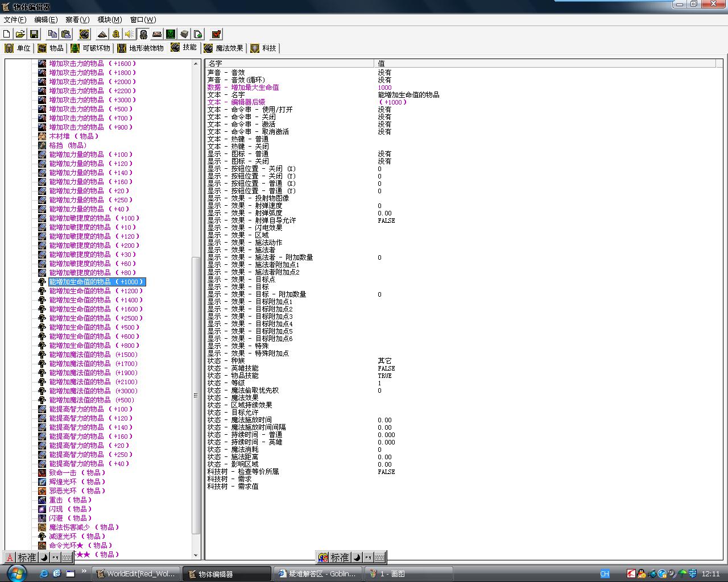Click the New map toolbar icon
This screenshot has width=728, height=582.
pyautogui.click(x=7, y=34)
